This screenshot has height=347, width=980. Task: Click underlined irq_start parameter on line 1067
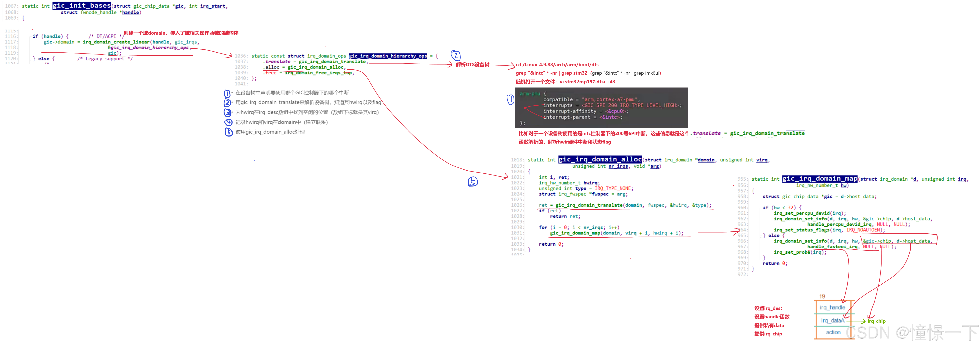(x=213, y=6)
